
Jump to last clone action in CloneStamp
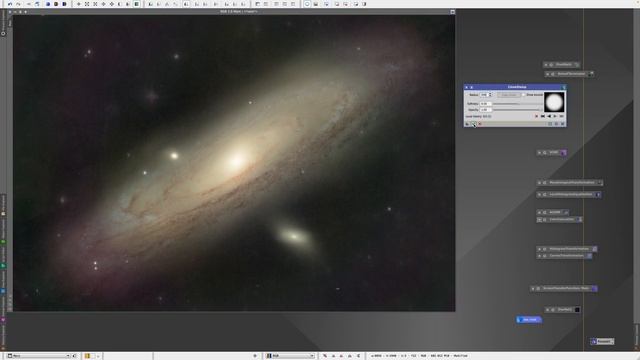click(x=561, y=116)
